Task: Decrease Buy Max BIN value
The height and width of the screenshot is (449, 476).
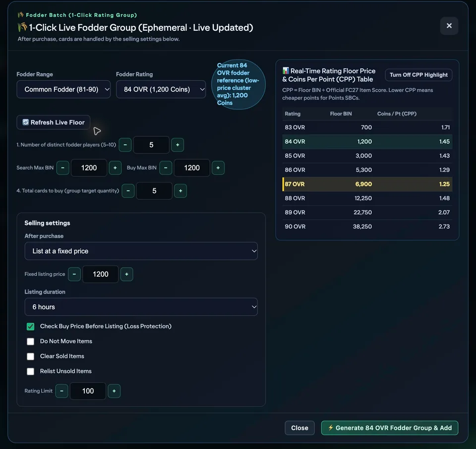Action: coord(166,168)
